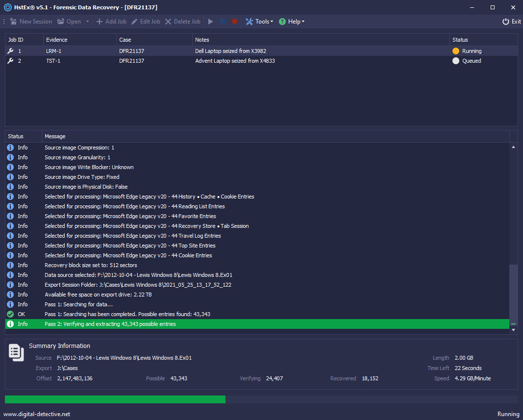Click info icon for Top Site Entries row
This screenshot has height=420, width=523.
(10, 246)
